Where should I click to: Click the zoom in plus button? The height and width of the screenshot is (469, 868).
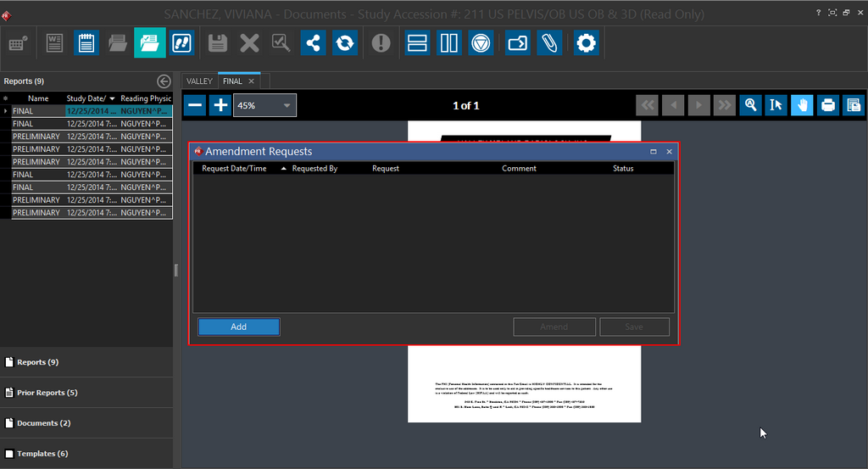(x=220, y=105)
